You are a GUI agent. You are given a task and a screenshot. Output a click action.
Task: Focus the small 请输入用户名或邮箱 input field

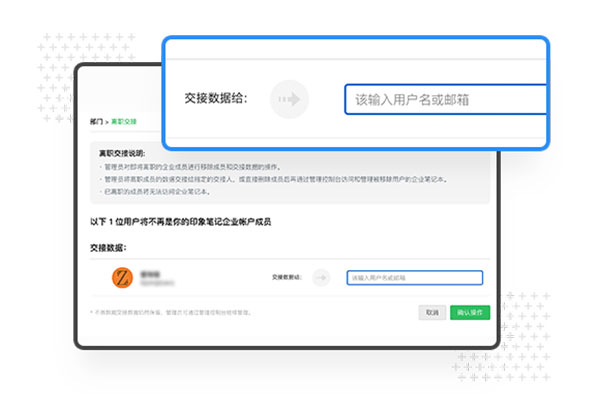click(414, 278)
